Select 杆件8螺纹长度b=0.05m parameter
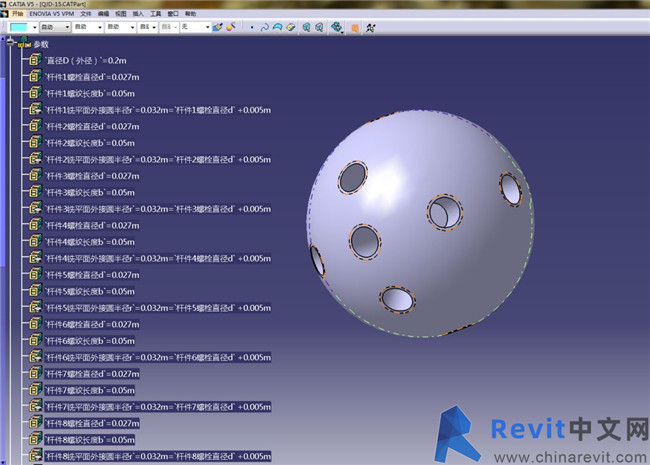 pyautogui.click(x=90, y=440)
